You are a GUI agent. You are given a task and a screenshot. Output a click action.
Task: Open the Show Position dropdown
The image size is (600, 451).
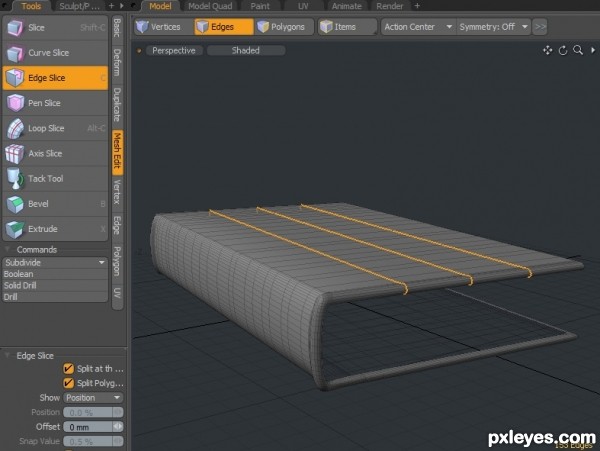pos(93,398)
